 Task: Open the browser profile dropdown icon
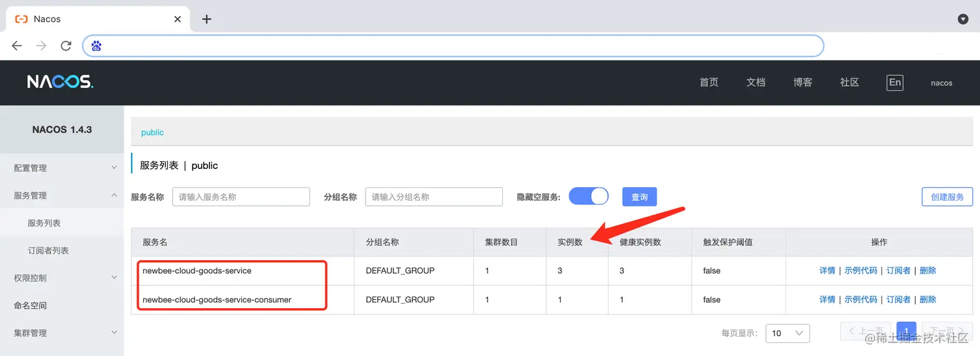pyautogui.click(x=963, y=19)
